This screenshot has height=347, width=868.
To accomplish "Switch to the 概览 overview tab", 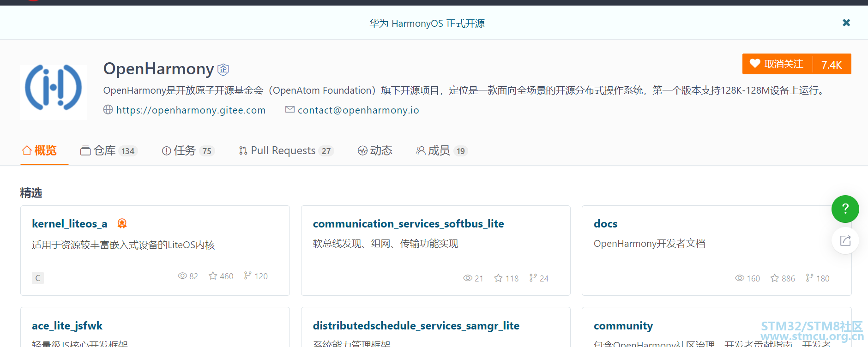I will click(39, 150).
